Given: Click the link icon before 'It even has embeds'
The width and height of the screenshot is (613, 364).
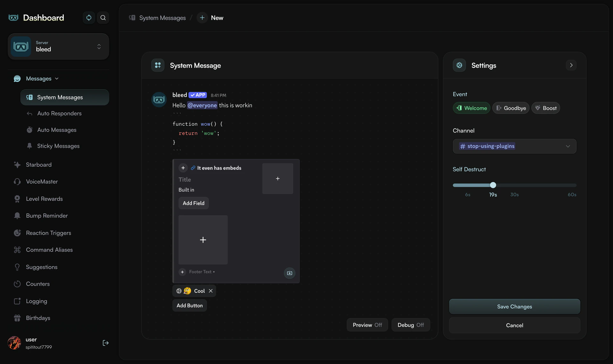Looking at the screenshot, I should pyautogui.click(x=193, y=168).
